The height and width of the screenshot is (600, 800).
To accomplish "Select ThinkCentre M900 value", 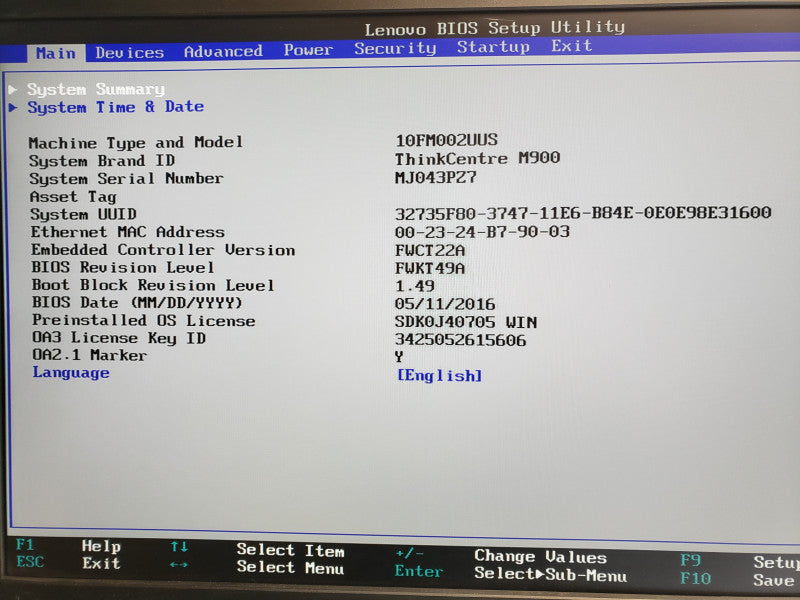I will 478,158.
